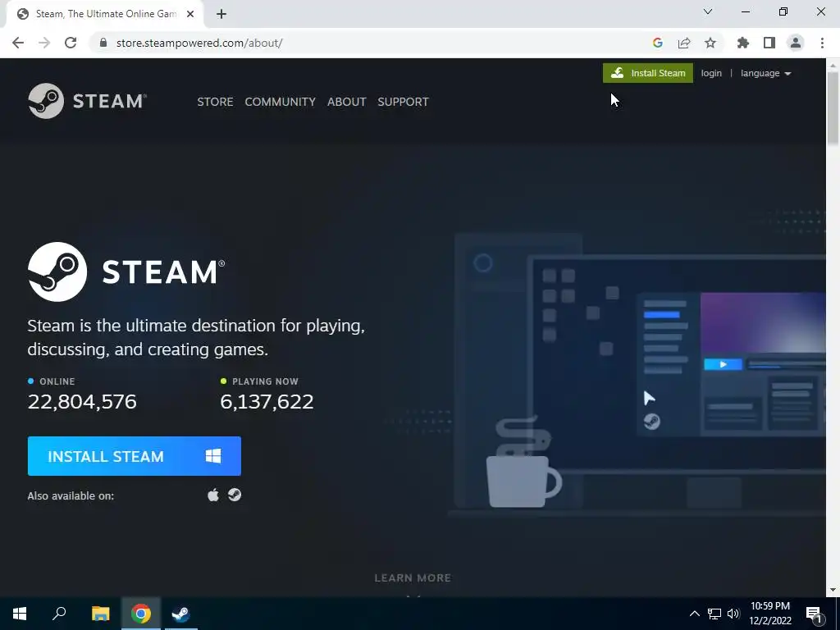The image size is (840, 630).
Task: Click the Google icon in the address bar
Action: [x=658, y=43]
